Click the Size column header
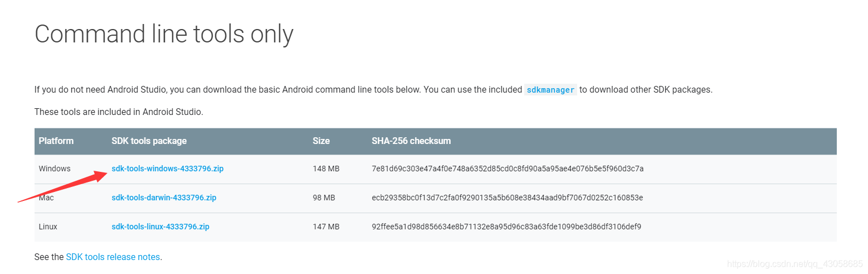868x274 pixels. click(x=321, y=141)
